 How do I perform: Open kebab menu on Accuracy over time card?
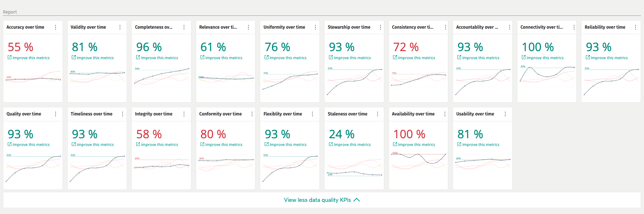coord(56,27)
